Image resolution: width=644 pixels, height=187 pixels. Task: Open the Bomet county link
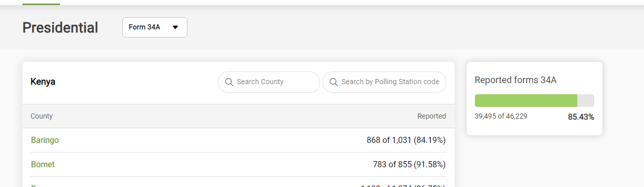pos(43,165)
